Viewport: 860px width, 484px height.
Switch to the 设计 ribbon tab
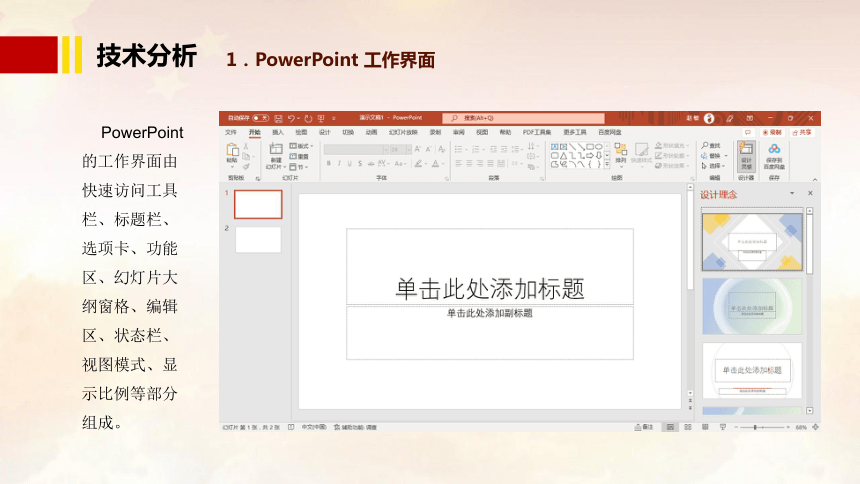click(x=325, y=132)
